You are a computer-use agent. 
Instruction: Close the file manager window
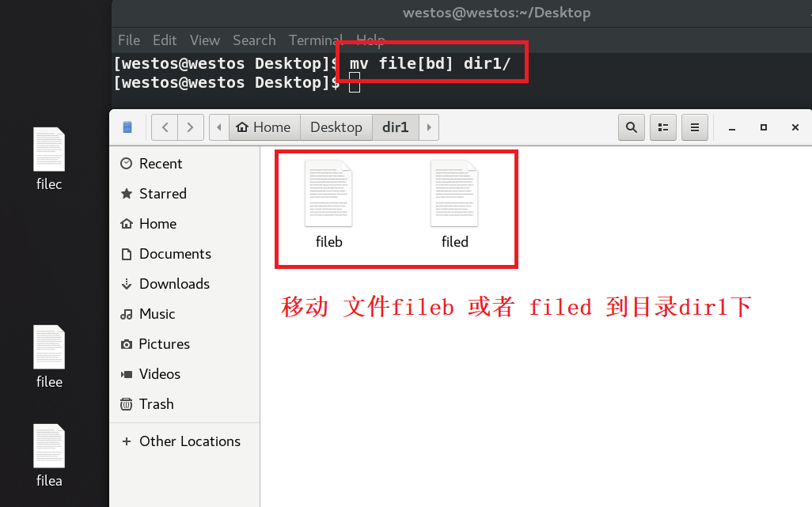795,127
